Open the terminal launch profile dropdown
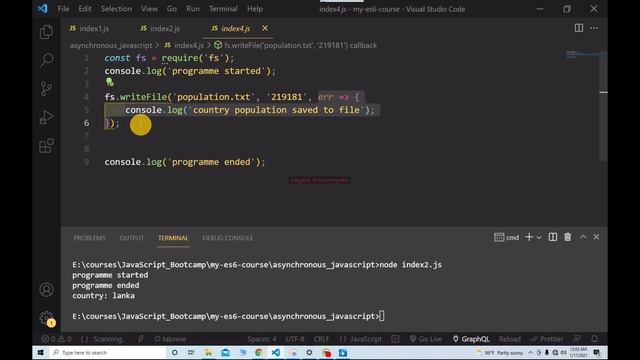The height and width of the screenshot is (360, 640). coord(539,237)
